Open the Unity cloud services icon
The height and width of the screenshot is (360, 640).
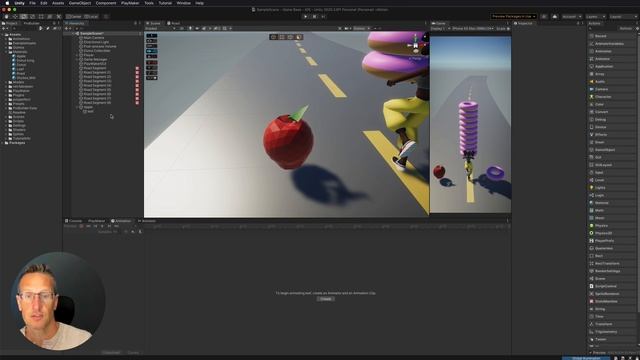[554, 17]
